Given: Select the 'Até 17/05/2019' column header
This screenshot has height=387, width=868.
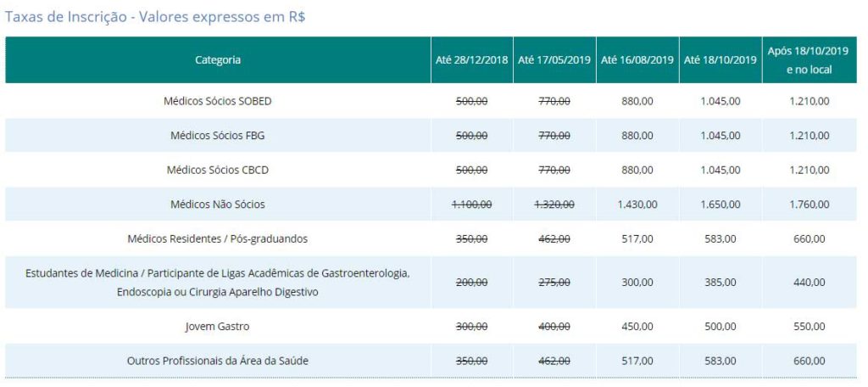Looking at the screenshot, I should coord(554,60).
